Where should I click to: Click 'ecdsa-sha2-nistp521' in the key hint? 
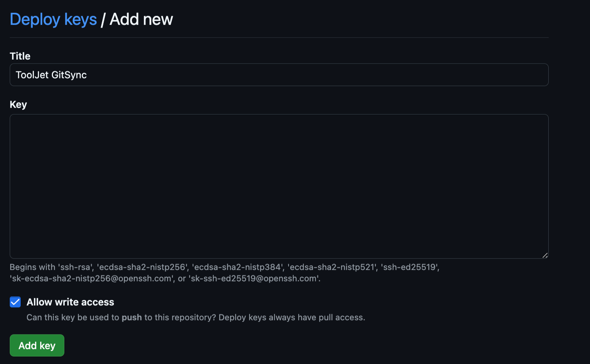(333, 267)
